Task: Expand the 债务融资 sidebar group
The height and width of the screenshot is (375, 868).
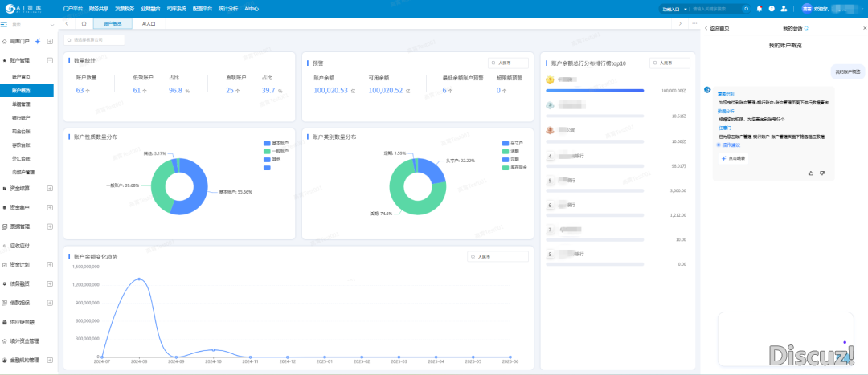Action: coord(50,283)
